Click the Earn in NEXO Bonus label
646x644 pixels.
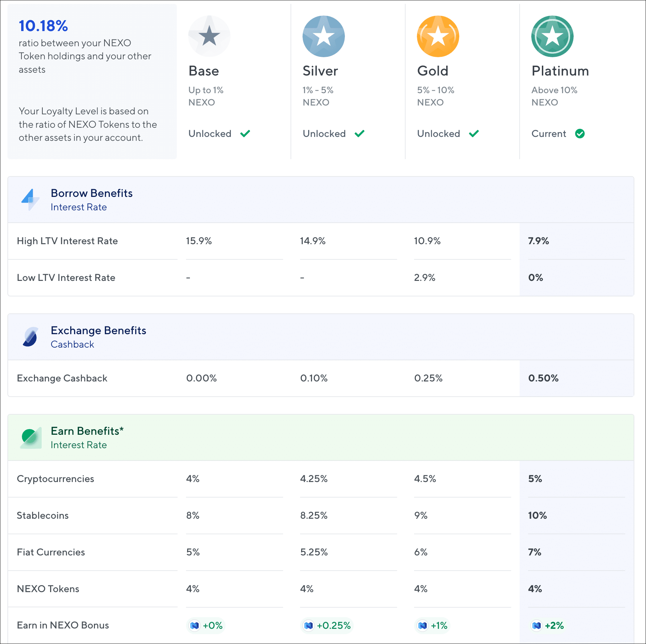tap(63, 625)
